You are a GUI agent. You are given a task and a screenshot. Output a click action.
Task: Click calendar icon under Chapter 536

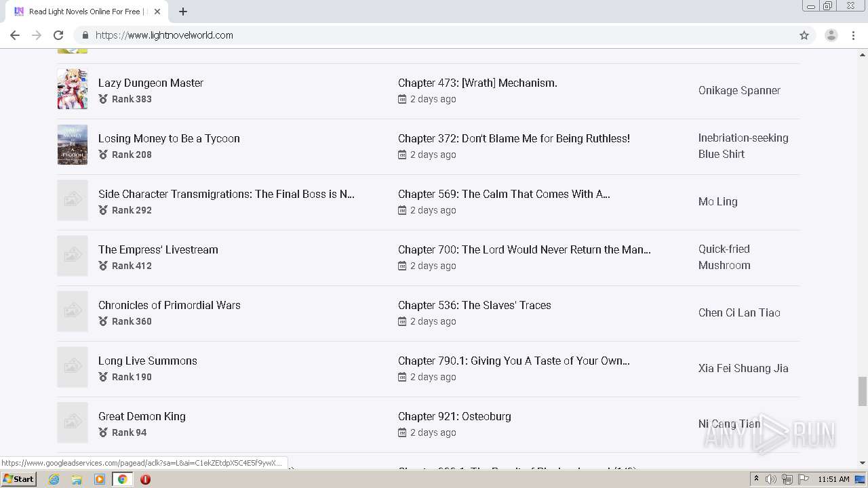click(402, 321)
